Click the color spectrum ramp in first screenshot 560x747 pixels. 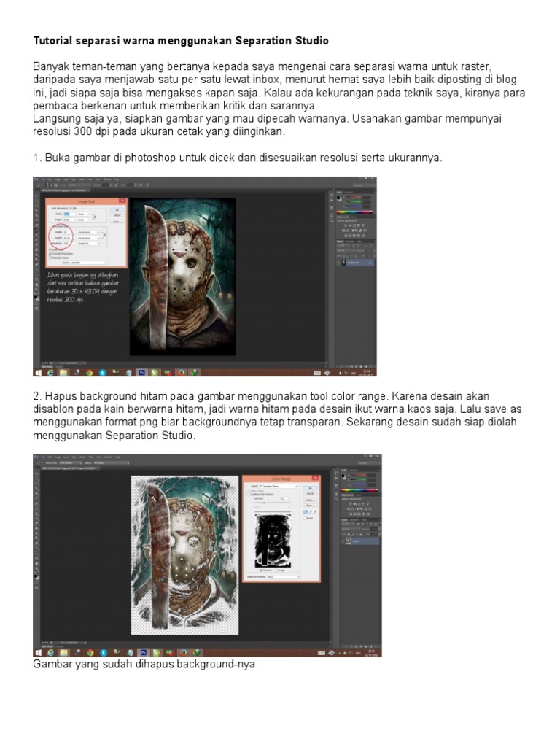tap(354, 212)
